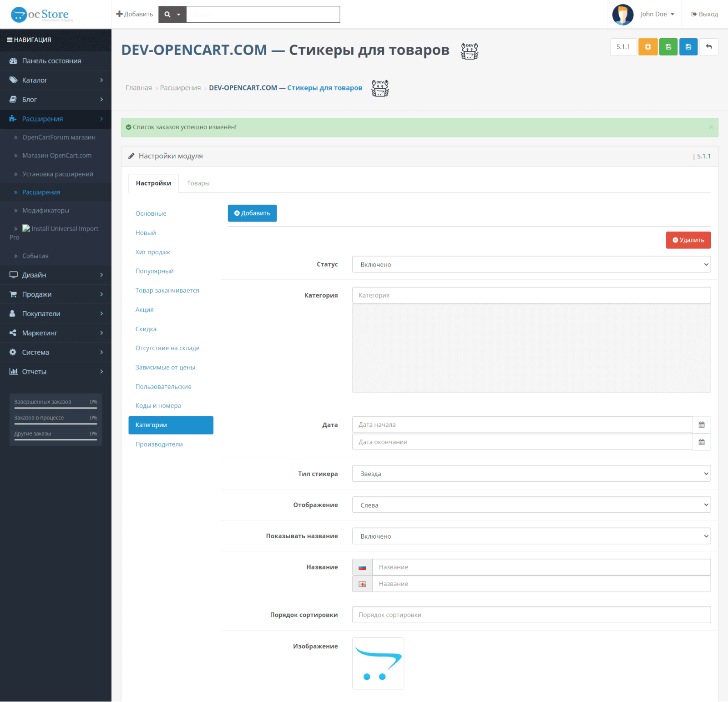Click the orange support lifebuoy button
Screen dimensions: 728x702
648,47
